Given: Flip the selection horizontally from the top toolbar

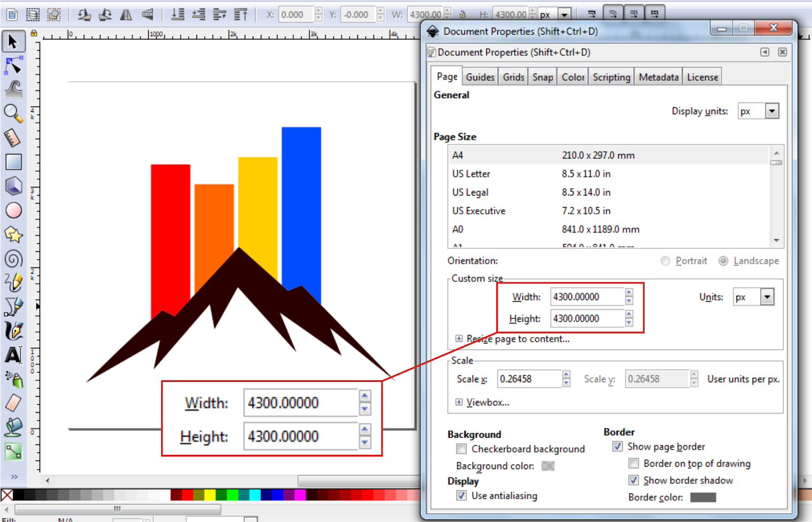Looking at the screenshot, I should [x=125, y=14].
